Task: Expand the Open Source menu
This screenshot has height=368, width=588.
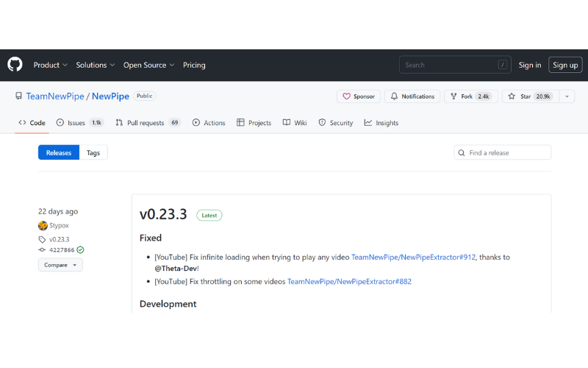Action: 149,65
